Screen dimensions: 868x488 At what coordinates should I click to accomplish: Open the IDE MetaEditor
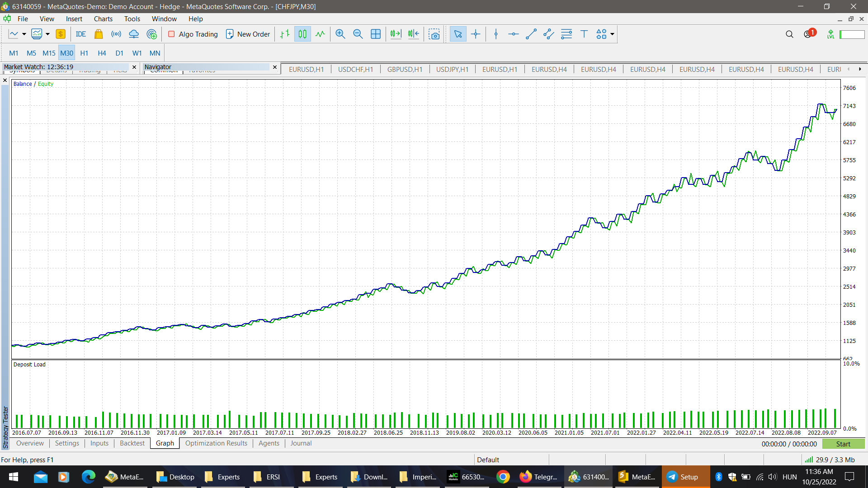pos(81,34)
